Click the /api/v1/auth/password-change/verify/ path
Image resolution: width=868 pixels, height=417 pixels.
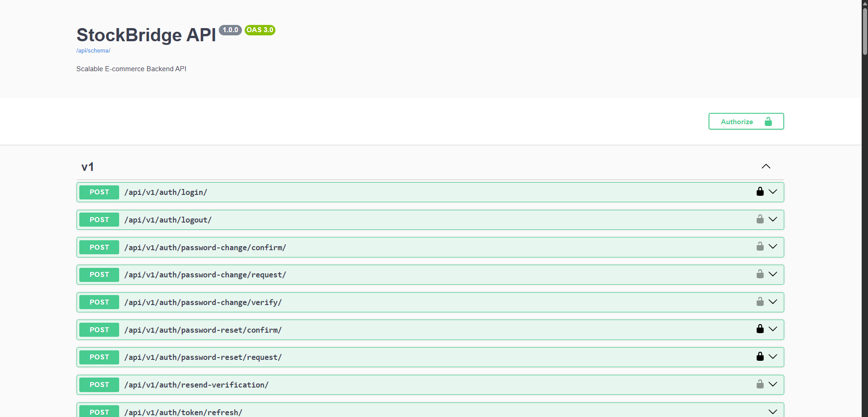pos(203,302)
